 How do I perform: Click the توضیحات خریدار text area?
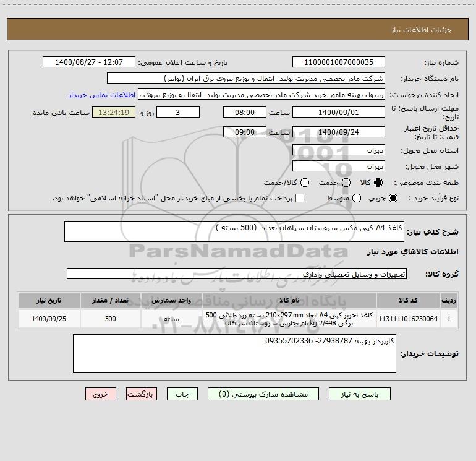click(234, 353)
